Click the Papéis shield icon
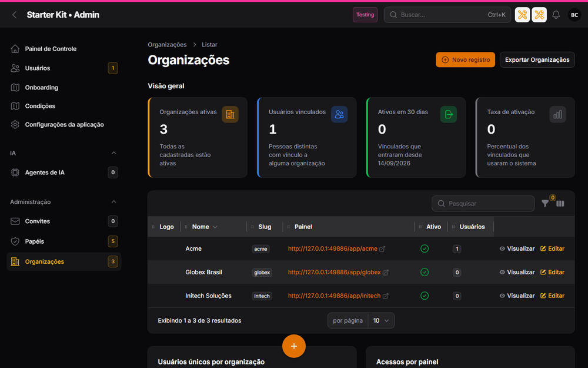Image resolution: width=588 pixels, height=368 pixels. pyautogui.click(x=15, y=241)
